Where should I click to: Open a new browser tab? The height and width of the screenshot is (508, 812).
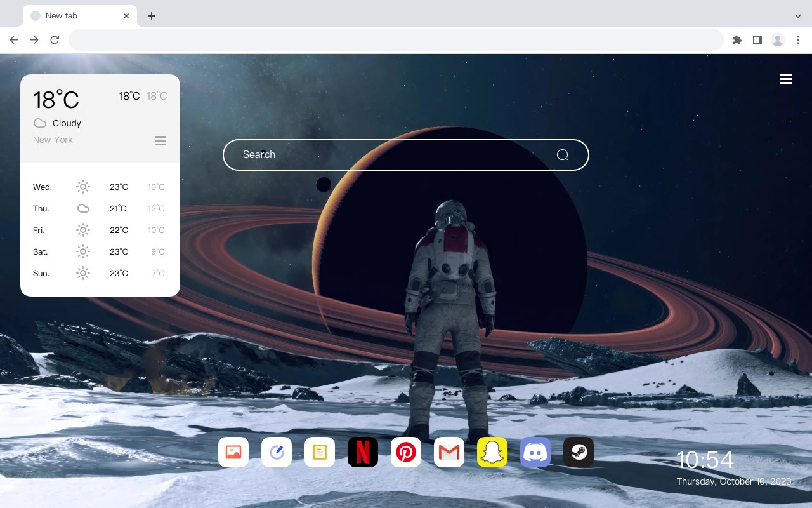click(151, 16)
